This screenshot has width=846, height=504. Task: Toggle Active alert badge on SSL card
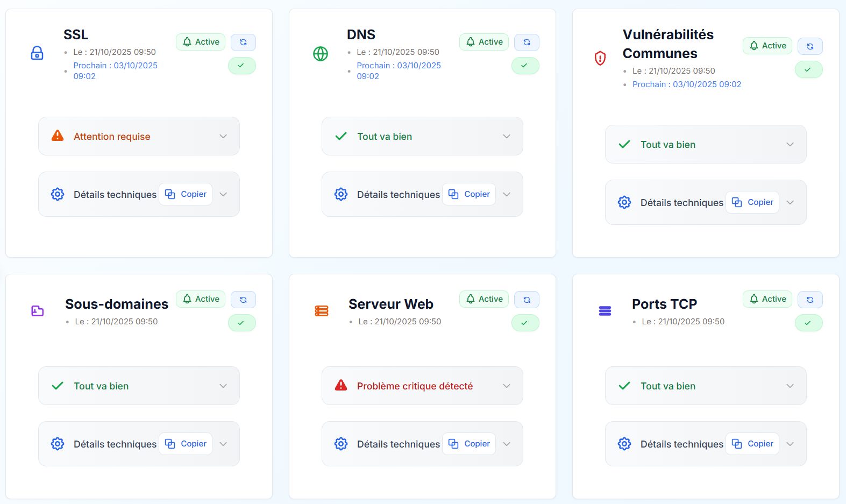(201, 42)
